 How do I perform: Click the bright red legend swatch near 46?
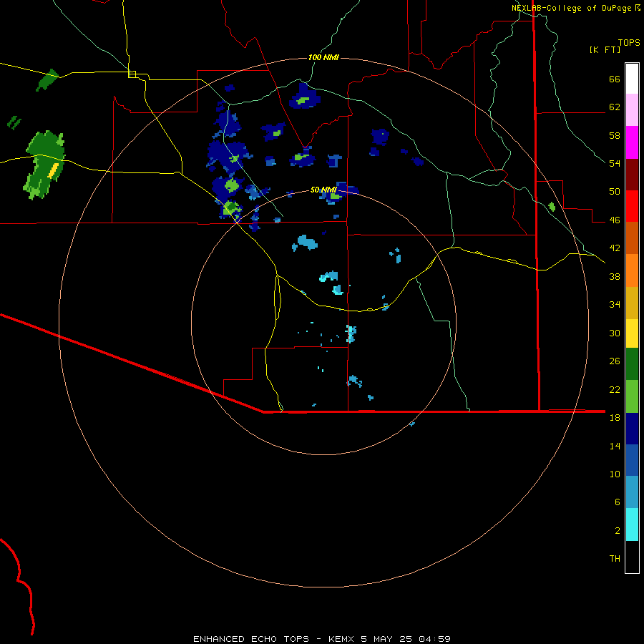632,206
